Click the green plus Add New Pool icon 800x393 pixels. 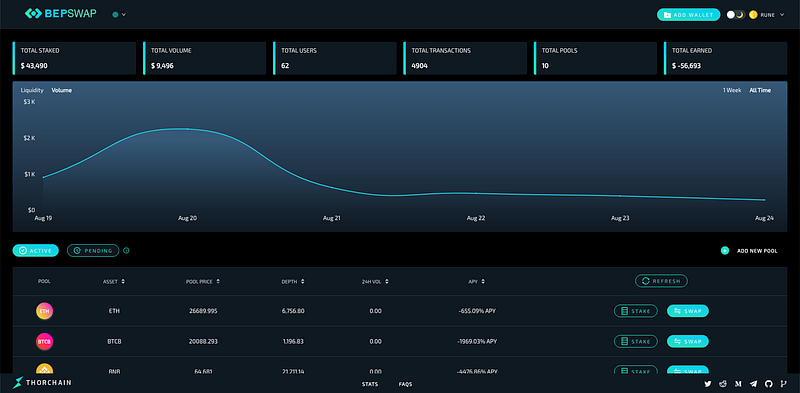724,251
